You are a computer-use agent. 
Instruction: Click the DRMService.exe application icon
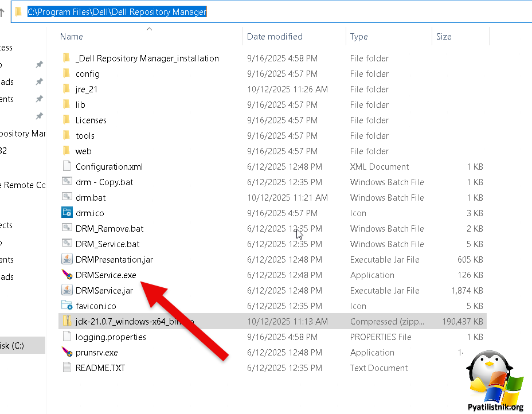click(x=67, y=275)
